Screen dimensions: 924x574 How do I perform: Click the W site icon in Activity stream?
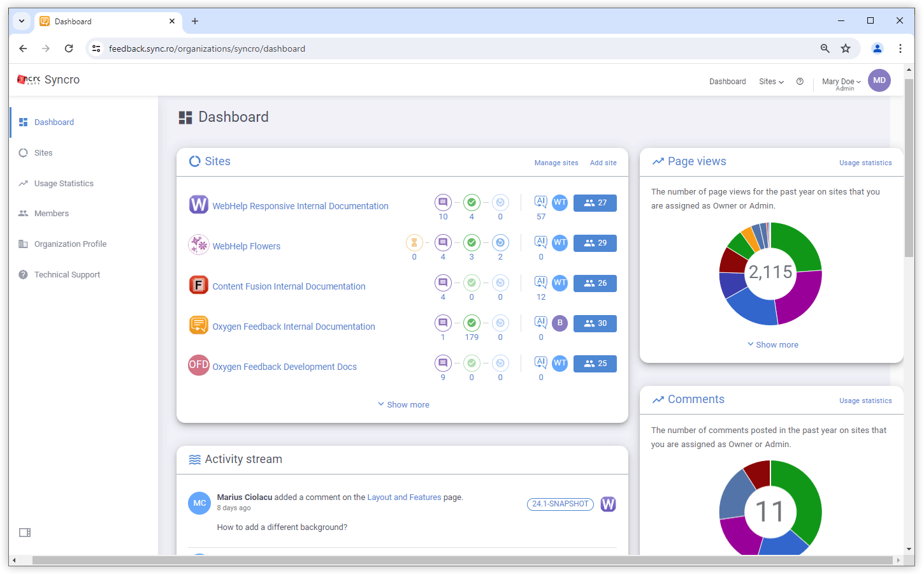tap(609, 504)
